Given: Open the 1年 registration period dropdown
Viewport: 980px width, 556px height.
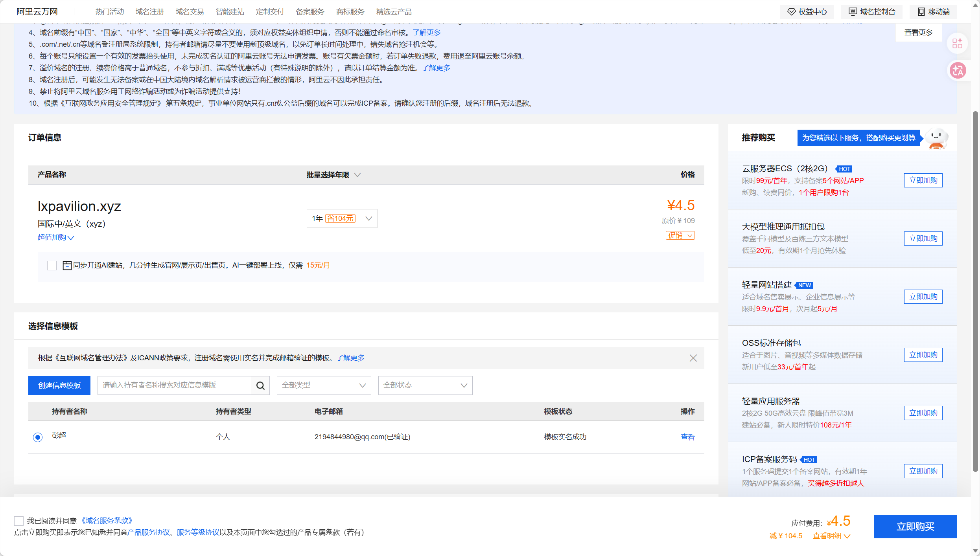Looking at the screenshot, I should (342, 218).
